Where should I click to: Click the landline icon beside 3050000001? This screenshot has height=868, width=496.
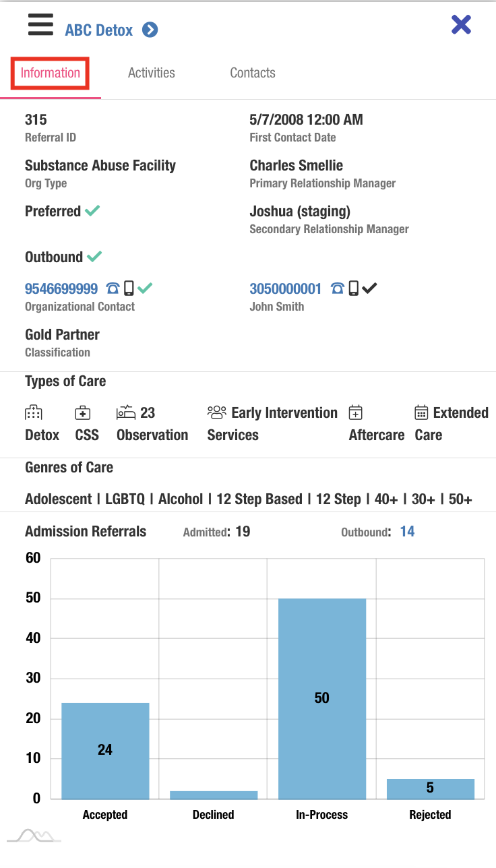click(x=338, y=289)
